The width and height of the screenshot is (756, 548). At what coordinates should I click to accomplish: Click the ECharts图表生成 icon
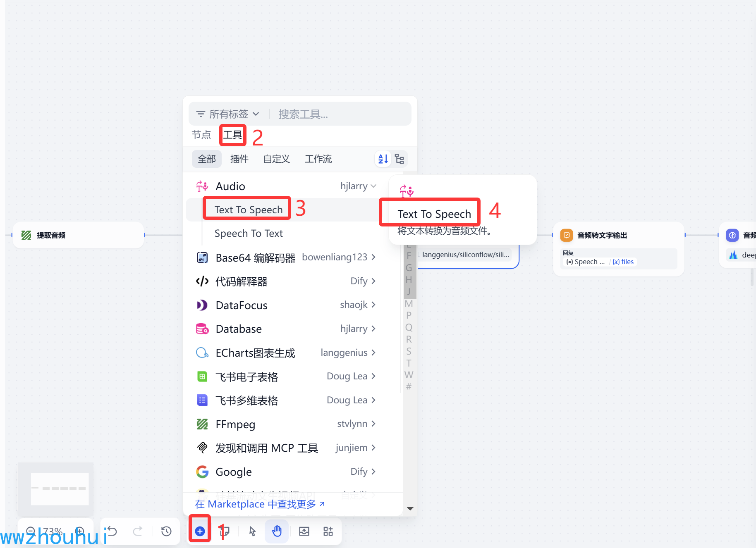[x=202, y=353]
